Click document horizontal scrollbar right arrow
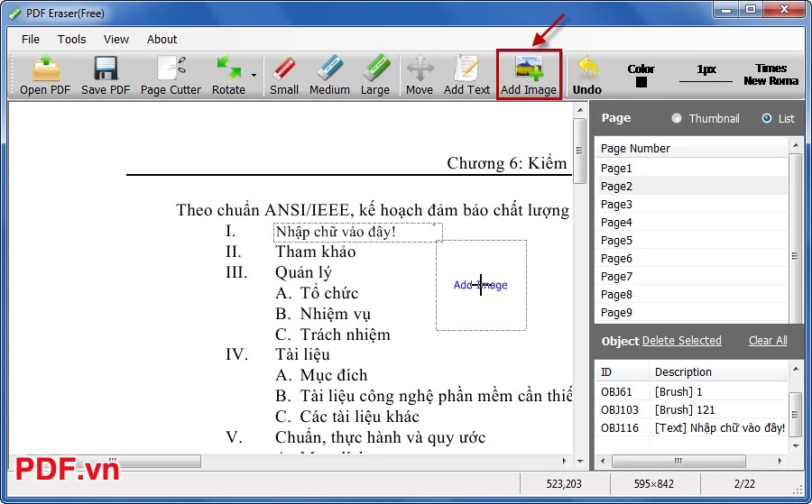The width and height of the screenshot is (812, 504). point(565,461)
